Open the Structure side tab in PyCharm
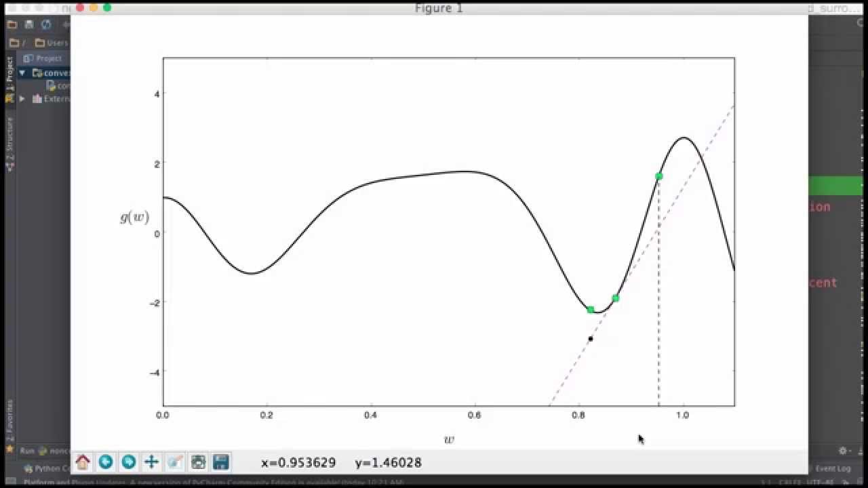Image resolution: width=868 pixels, height=488 pixels. [x=9, y=143]
